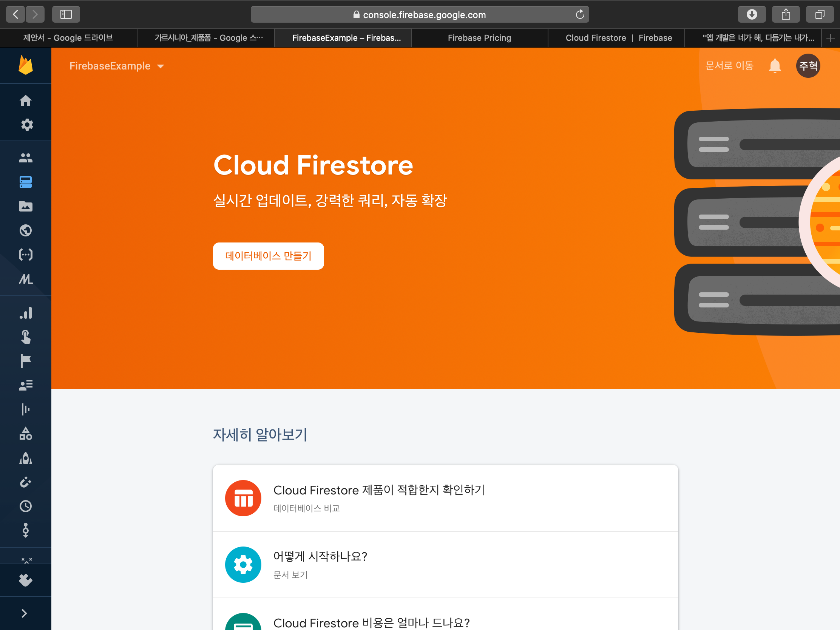Open the 주혁 account avatar menu

(x=808, y=66)
